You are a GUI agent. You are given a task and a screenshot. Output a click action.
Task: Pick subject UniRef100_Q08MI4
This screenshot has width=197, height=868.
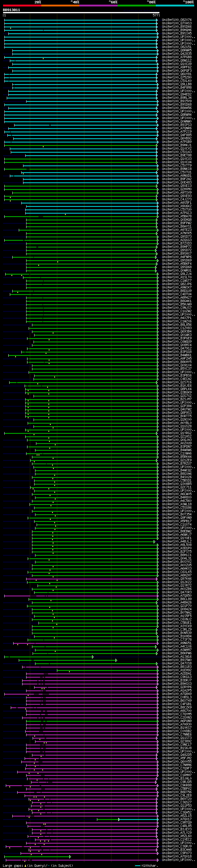177,345
